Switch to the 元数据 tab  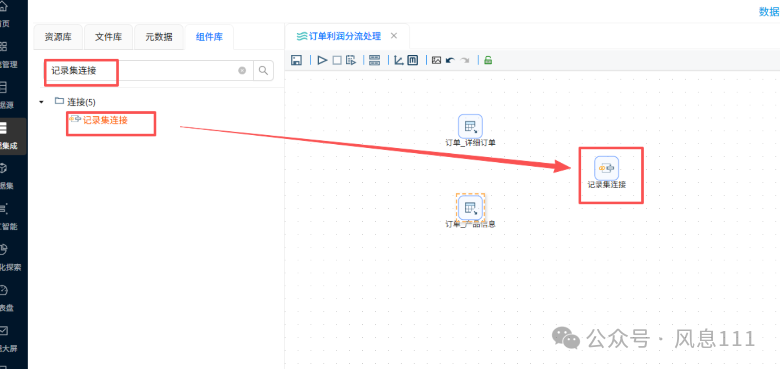(159, 37)
